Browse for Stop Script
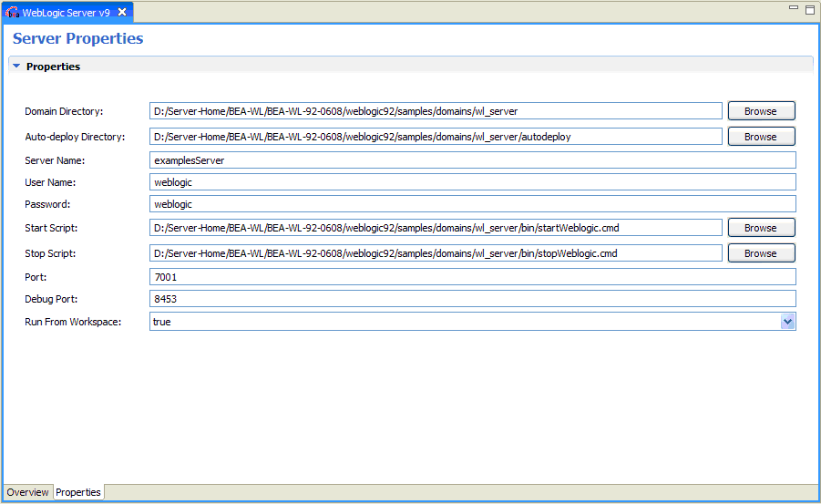Image resolution: width=821 pixels, height=504 pixels. [x=761, y=253]
